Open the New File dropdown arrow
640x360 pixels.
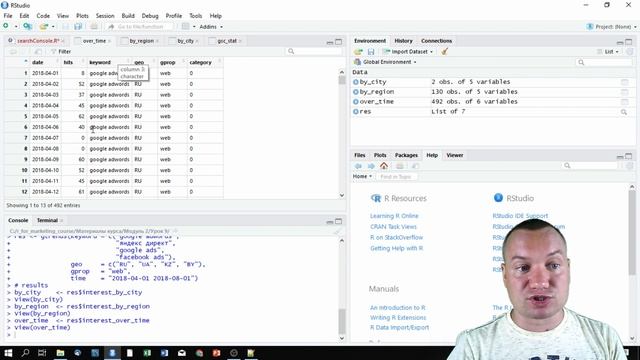tap(16, 27)
